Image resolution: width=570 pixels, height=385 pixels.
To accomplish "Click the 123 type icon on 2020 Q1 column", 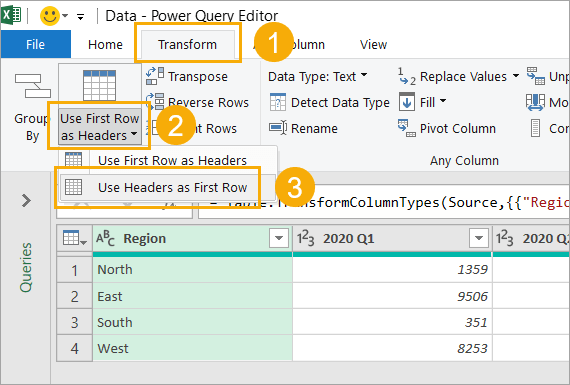I will pos(305,238).
